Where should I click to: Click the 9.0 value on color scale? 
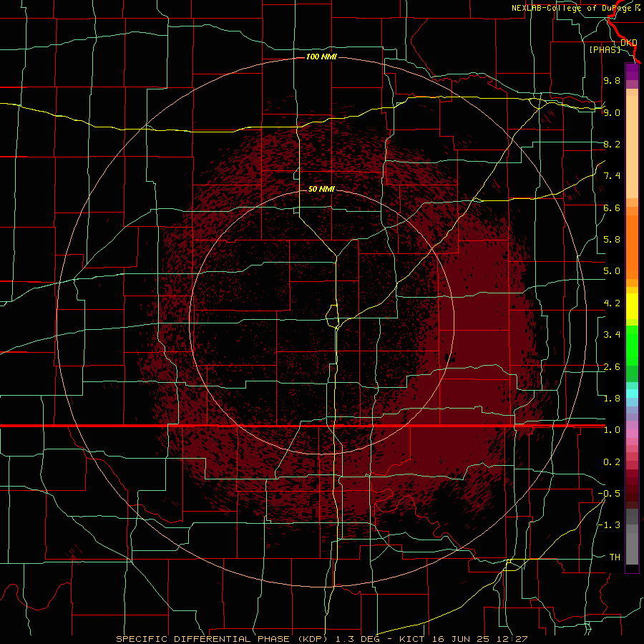[612, 112]
